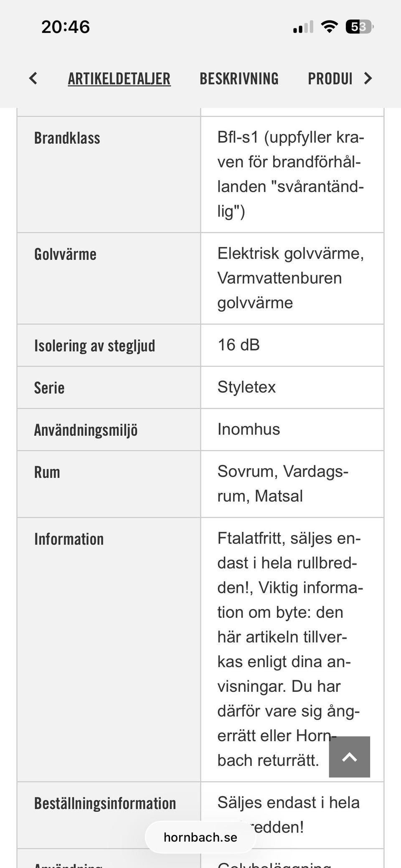Tap the left tab-scroll chevron
The width and height of the screenshot is (401, 868).
(x=33, y=78)
